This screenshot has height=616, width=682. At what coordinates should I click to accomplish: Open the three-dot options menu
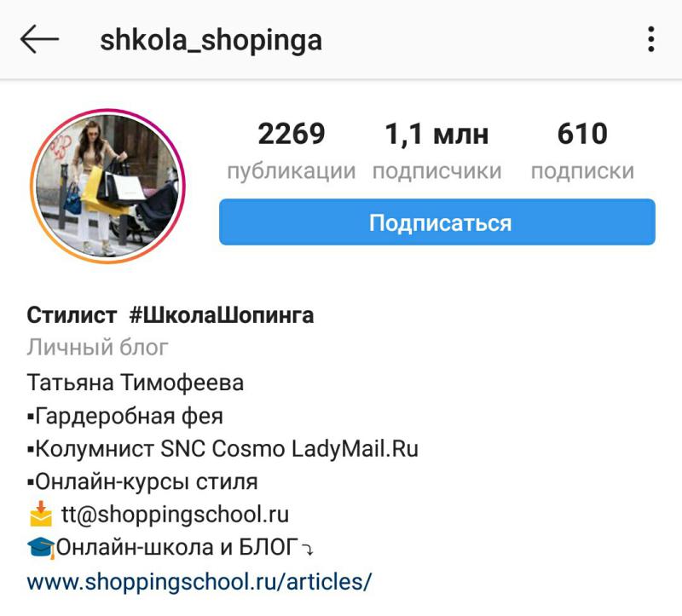tap(650, 39)
